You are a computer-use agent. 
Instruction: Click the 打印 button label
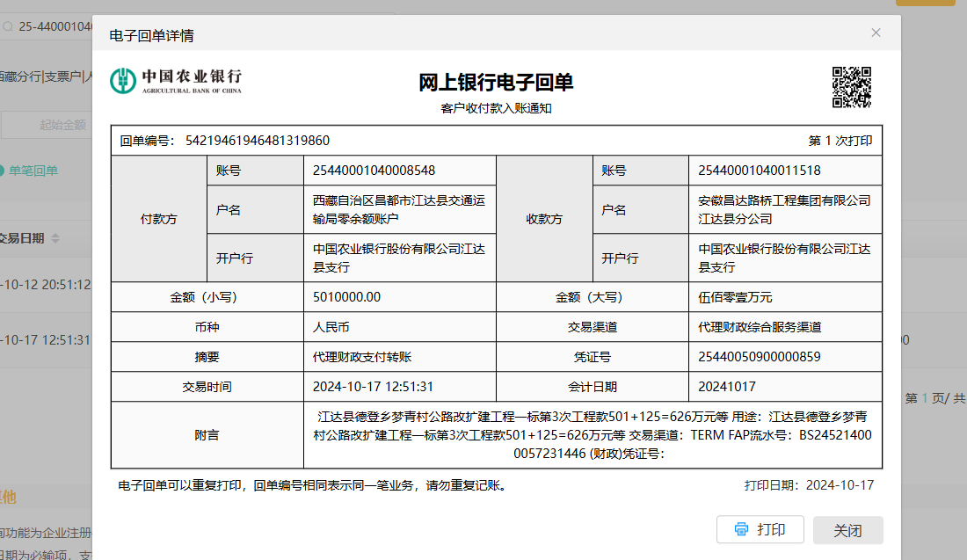pyautogui.click(x=771, y=529)
